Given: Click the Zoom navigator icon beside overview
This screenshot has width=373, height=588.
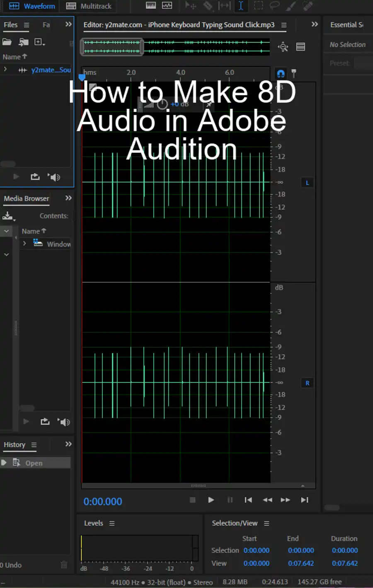Looking at the screenshot, I should [x=283, y=47].
